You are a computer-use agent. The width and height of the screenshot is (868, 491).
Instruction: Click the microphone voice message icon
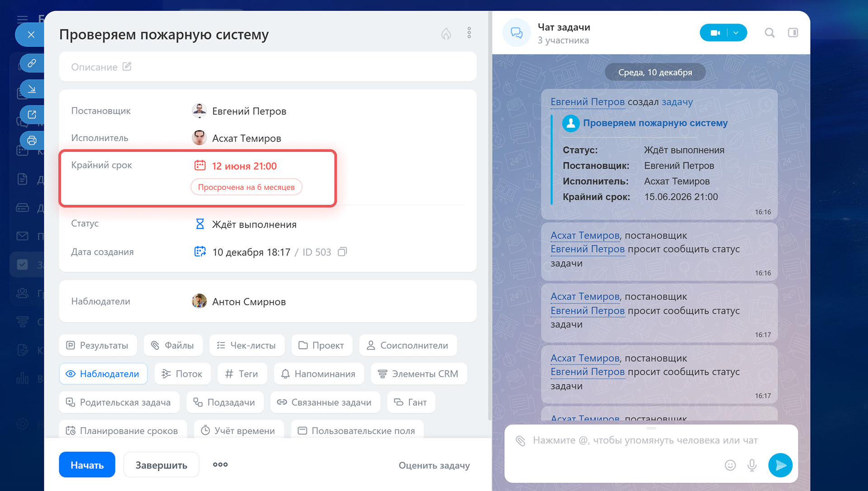click(752, 465)
